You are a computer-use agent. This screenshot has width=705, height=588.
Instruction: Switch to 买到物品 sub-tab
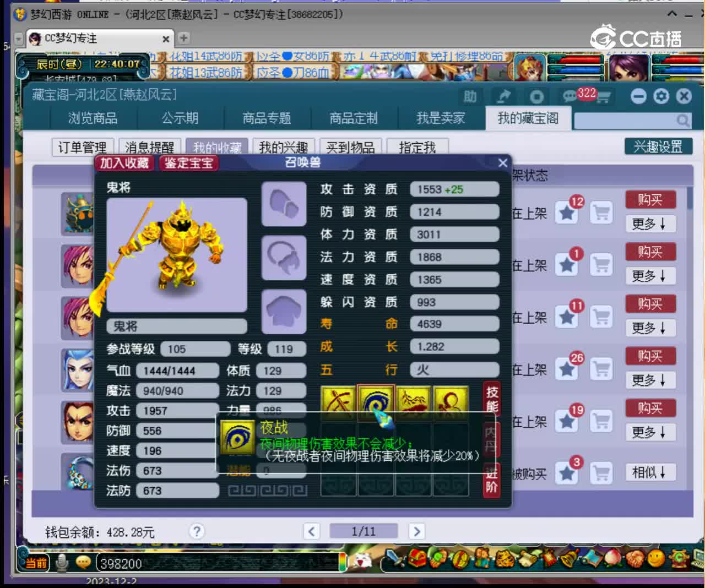click(x=350, y=147)
